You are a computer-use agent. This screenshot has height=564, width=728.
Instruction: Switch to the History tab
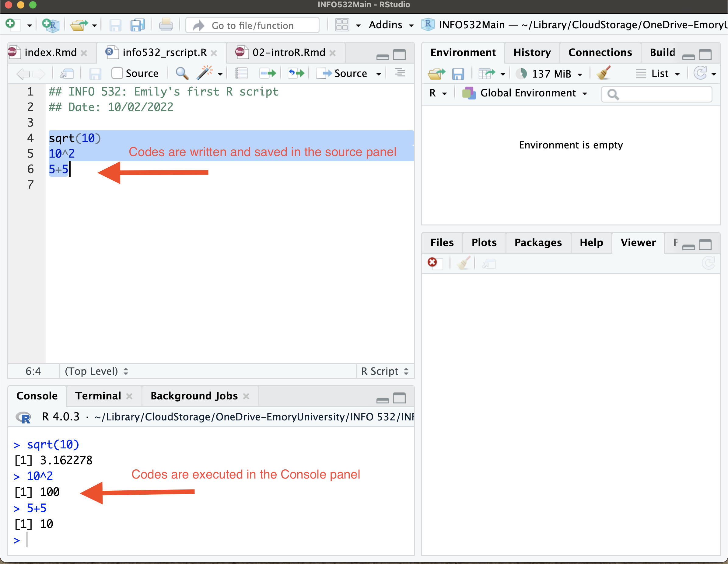click(x=532, y=53)
